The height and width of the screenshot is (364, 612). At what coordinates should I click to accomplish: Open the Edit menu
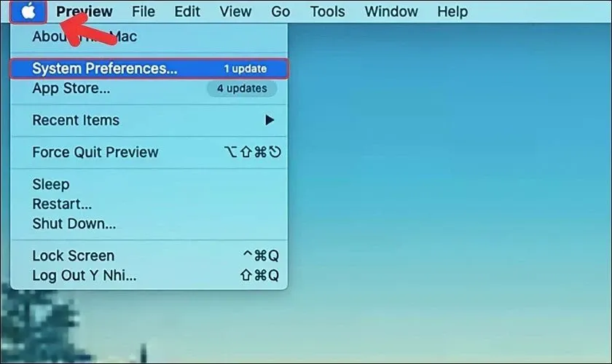point(187,12)
